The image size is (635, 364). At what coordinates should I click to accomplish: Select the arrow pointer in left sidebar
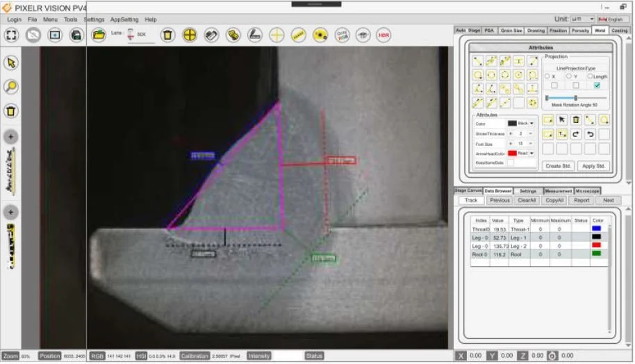pos(11,63)
